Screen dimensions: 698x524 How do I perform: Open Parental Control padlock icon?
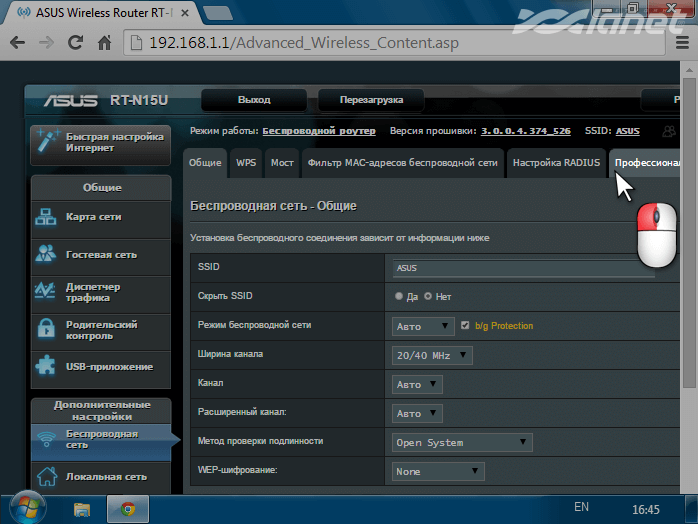pyautogui.click(x=46, y=329)
